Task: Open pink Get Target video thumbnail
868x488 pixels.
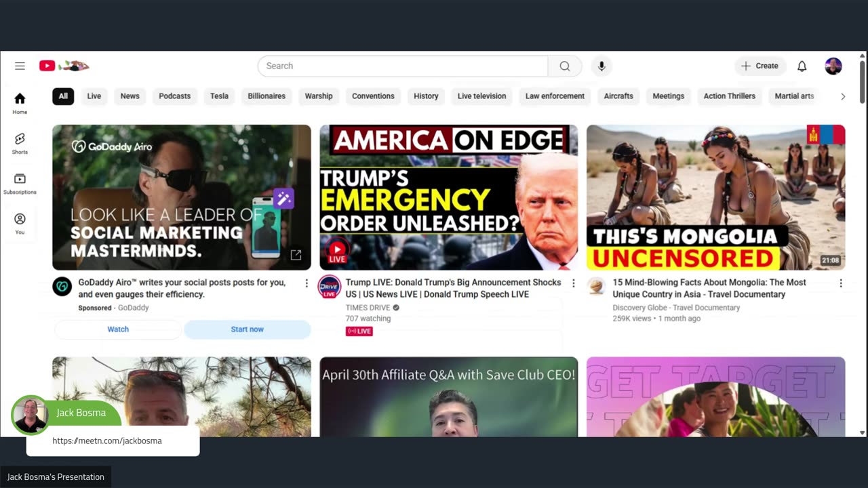Action: click(x=716, y=396)
